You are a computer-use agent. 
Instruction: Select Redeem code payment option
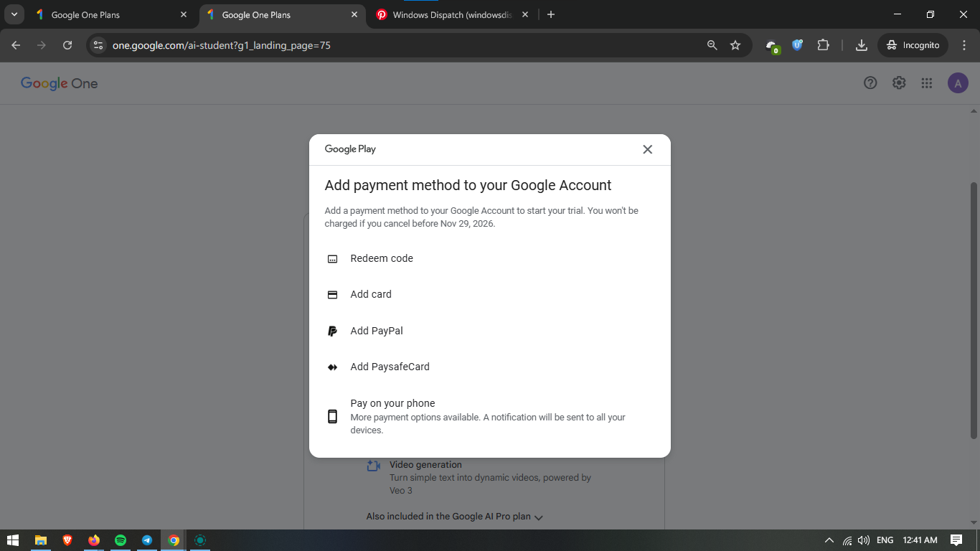(382, 259)
